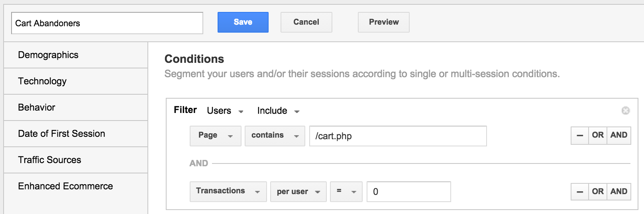
Task: Add OR condition to Transactions row
Action: (598, 192)
